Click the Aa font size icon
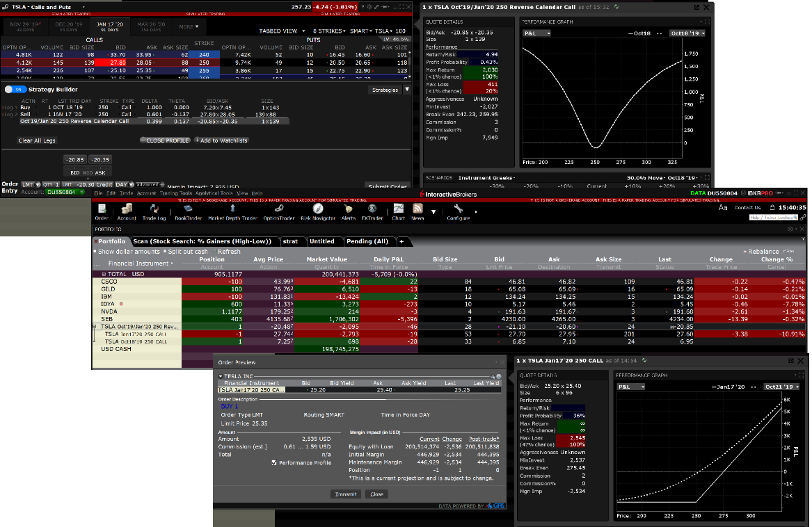This screenshot has width=812, height=527. click(x=723, y=208)
